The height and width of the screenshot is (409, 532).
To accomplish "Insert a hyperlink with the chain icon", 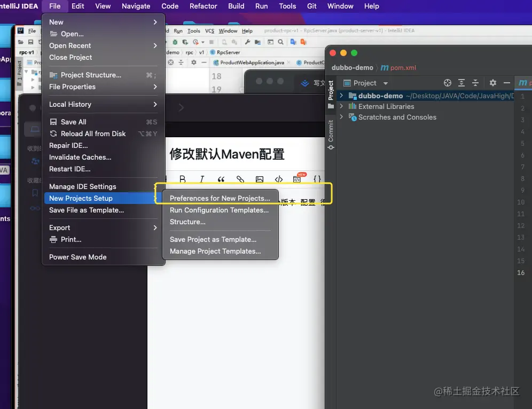I will tap(240, 179).
